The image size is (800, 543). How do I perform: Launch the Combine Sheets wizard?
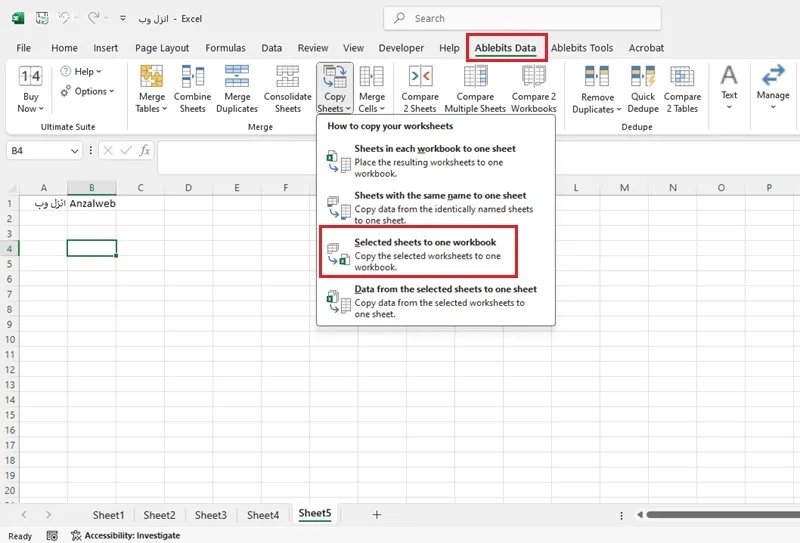coord(192,89)
